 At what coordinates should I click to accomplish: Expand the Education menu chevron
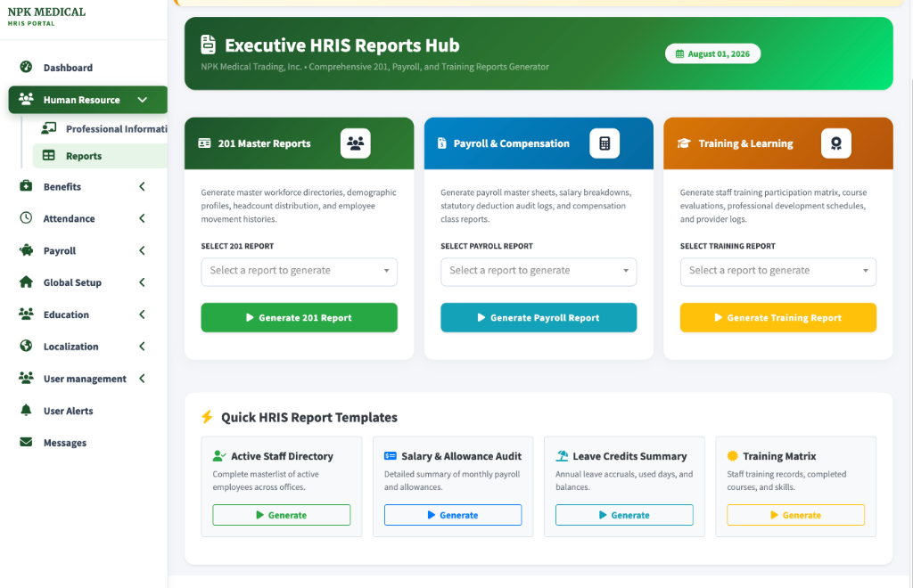pyautogui.click(x=142, y=314)
